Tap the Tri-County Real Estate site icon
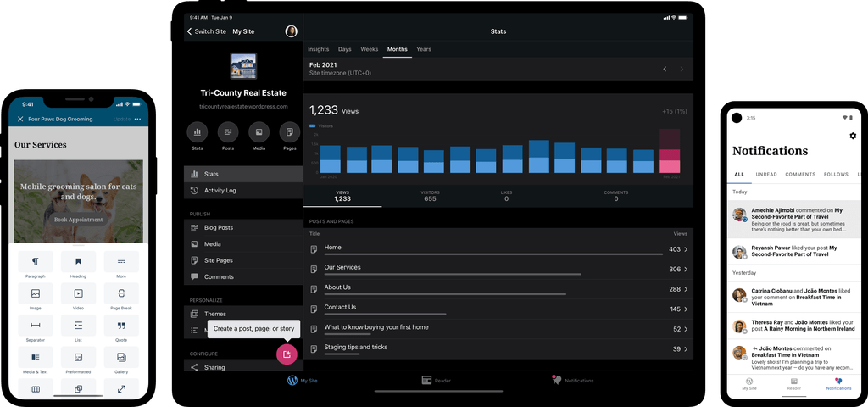The width and height of the screenshot is (868, 407). point(243,66)
